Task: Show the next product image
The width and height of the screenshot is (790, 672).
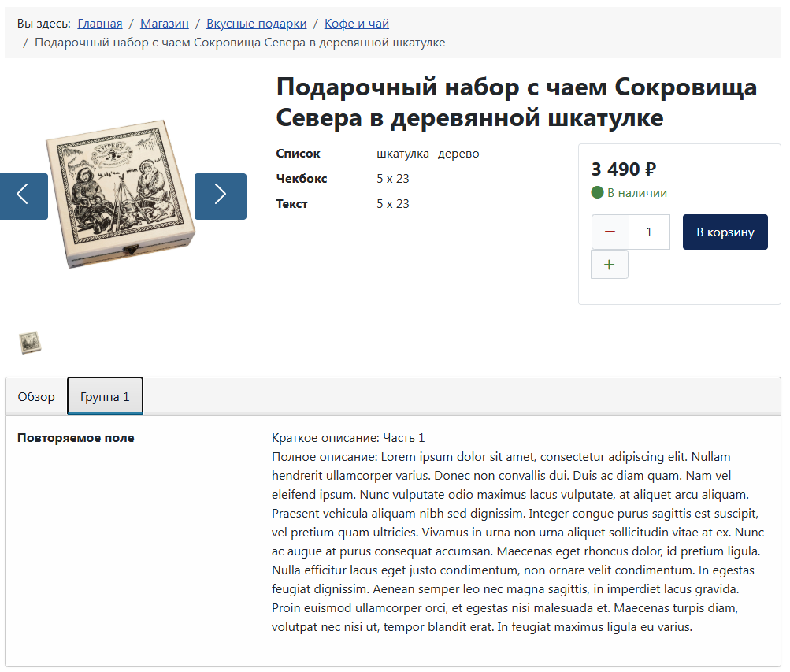Action: [220, 196]
